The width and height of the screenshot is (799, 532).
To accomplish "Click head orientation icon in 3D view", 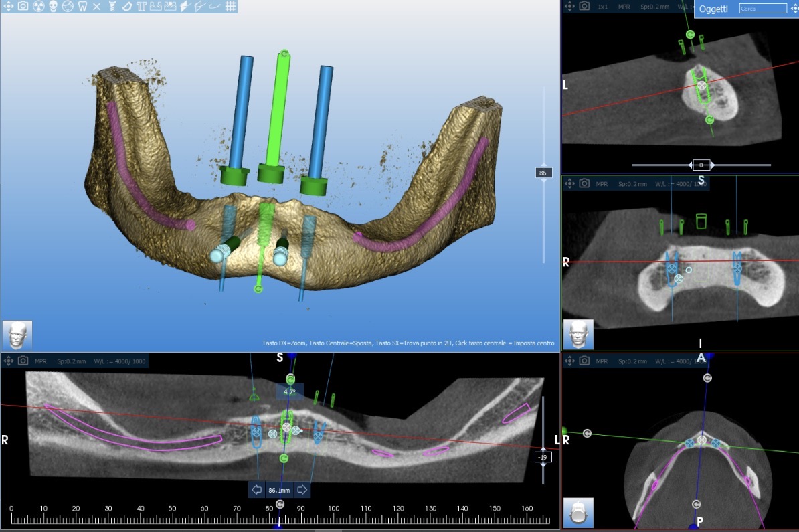I will (17, 335).
